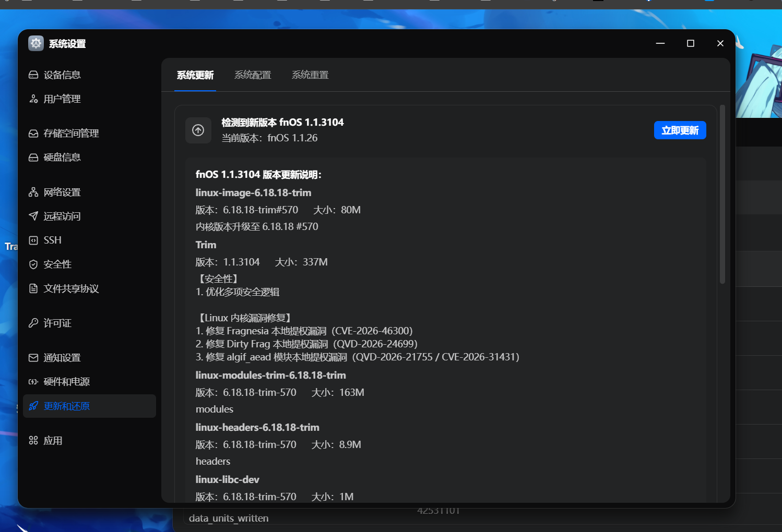Viewport: 782px width, 532px height.
Task: Click the linux-headers-6.18.18-trim heading
Action: [x=257, y=427]
